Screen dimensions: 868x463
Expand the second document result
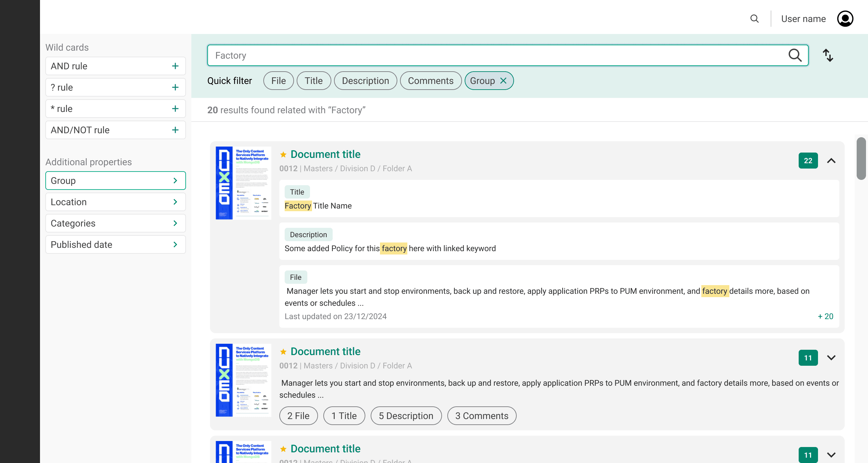pyautogui.click(x=831, y=358)
